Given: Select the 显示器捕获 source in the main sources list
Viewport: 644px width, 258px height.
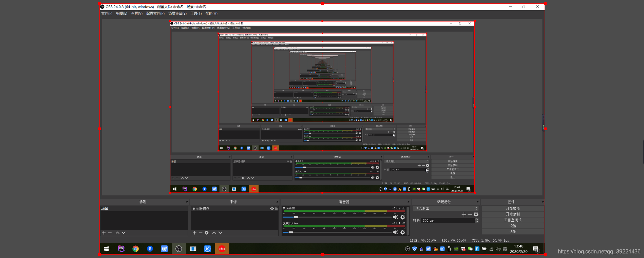Looking at the screenshot, I should click(x=235, y=209).
